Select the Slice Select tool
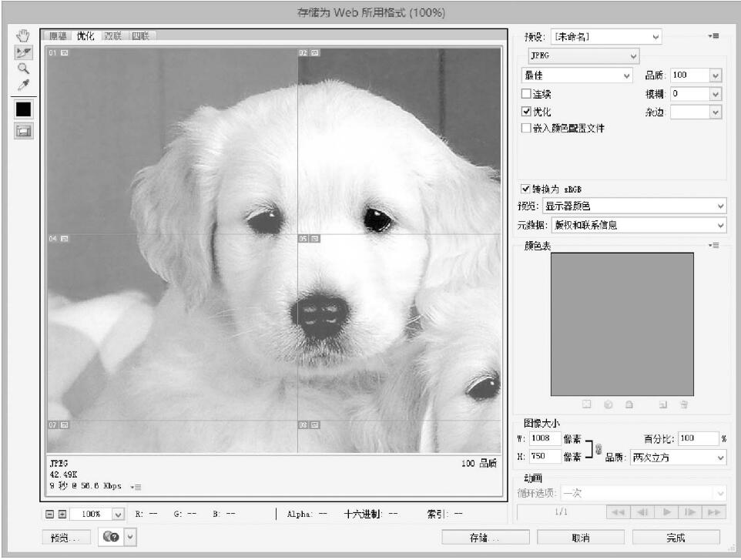This screenshot has width=741, height=560. pyautogui.click(x=23, y=52)
